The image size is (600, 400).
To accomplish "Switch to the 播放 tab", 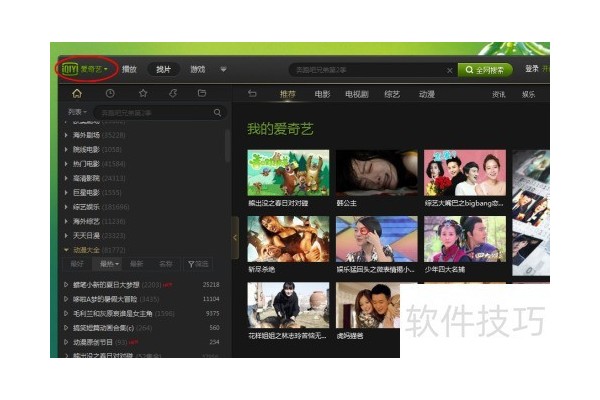I will tap(129, 69).
